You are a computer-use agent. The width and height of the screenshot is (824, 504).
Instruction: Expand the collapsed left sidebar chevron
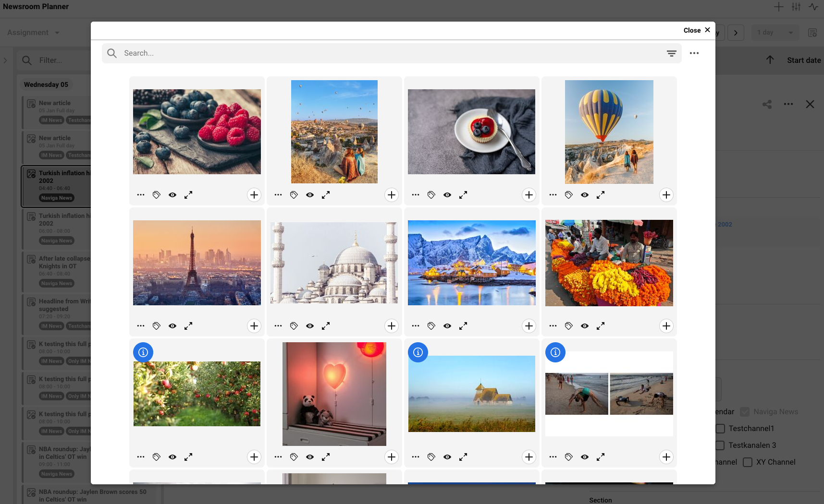coord(5,60)
